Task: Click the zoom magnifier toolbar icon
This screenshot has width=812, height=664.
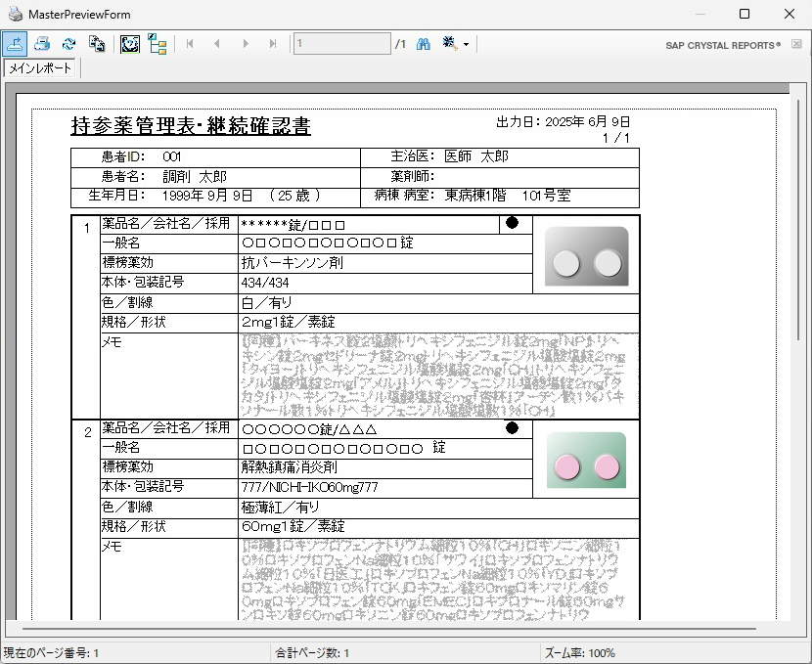Action: click(450, 44)
